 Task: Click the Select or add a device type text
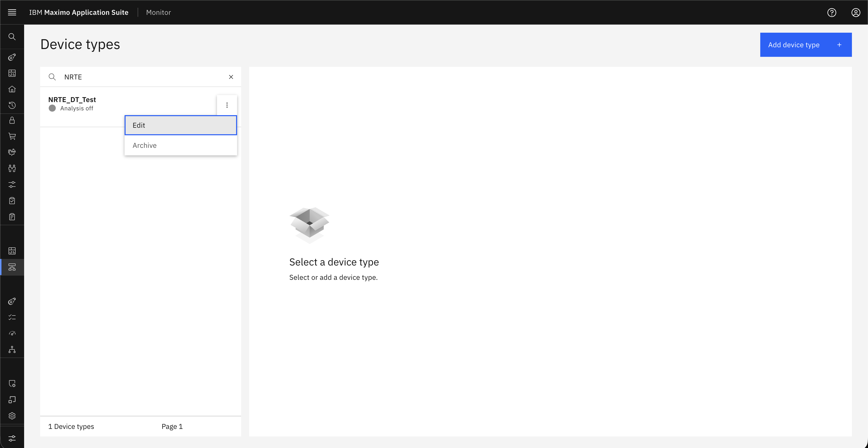(333, 277)
